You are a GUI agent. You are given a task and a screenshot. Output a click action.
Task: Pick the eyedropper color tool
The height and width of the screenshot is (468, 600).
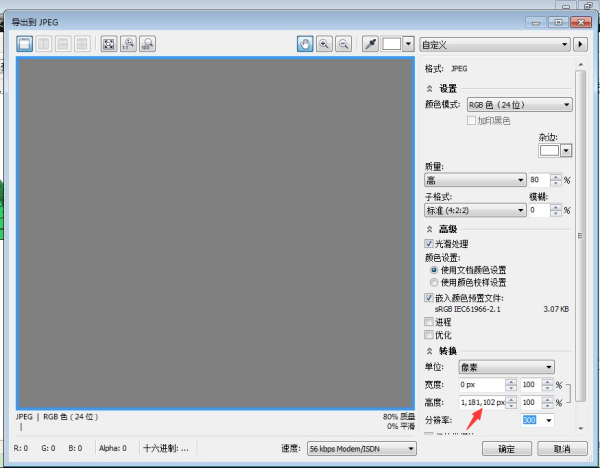pyautogui.click(x=370, y=44)
